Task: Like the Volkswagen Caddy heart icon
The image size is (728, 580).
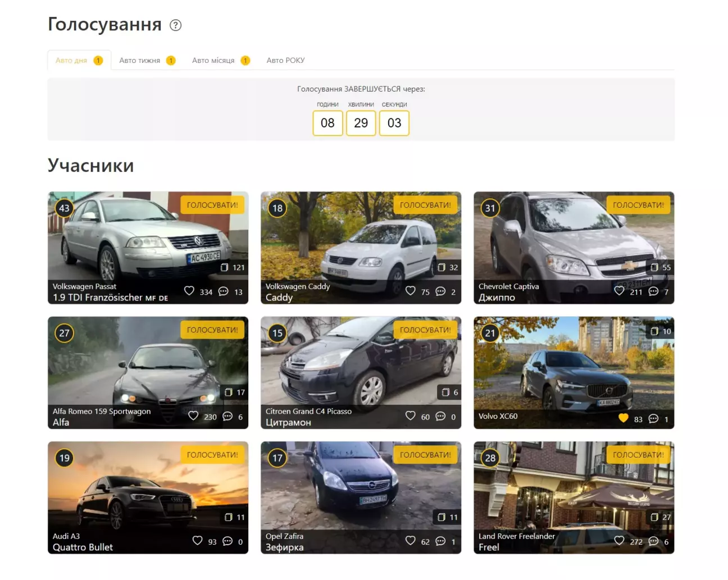Action: [x=411, y=291]
